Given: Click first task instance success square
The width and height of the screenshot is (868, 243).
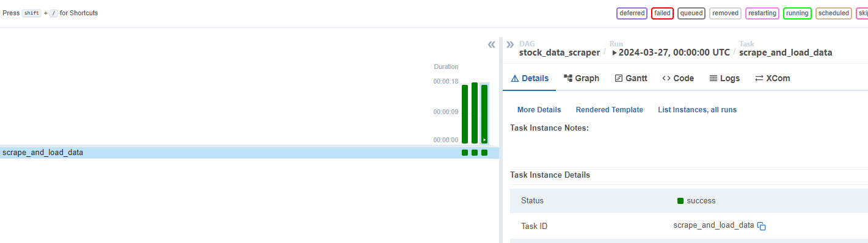Looking at the screenshot, I should tap(465, 153).
